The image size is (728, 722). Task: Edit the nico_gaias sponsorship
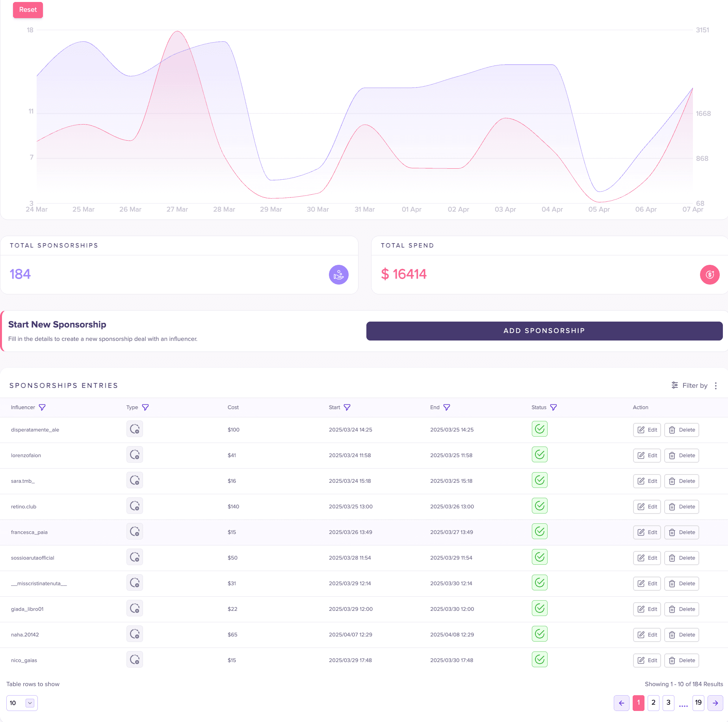click(647, 661)
